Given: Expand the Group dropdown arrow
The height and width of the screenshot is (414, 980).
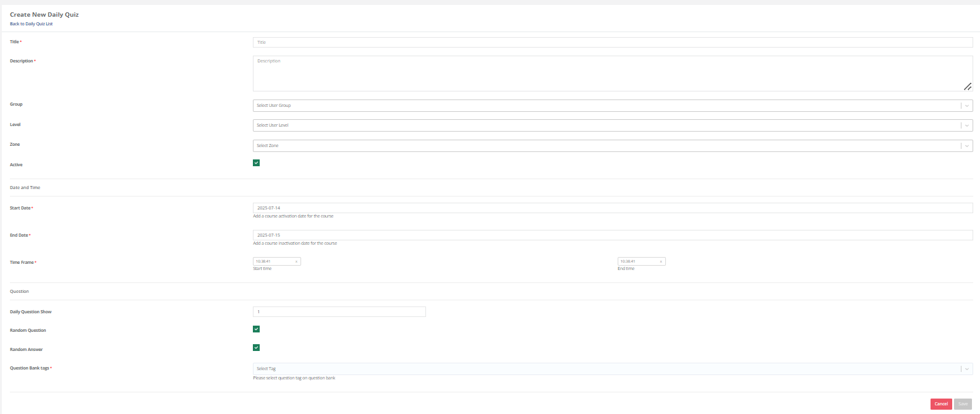Looking at the screenshot, I should [x=967, y=106].
